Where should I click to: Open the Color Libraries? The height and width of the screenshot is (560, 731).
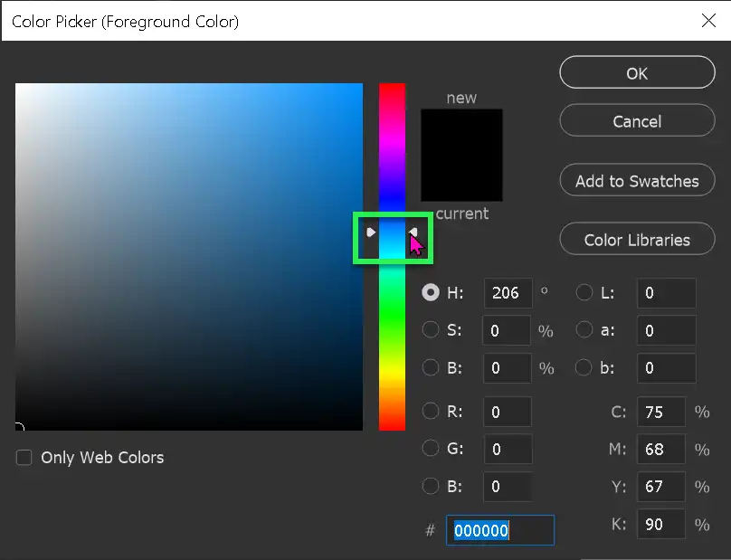(x=637, y=239)
